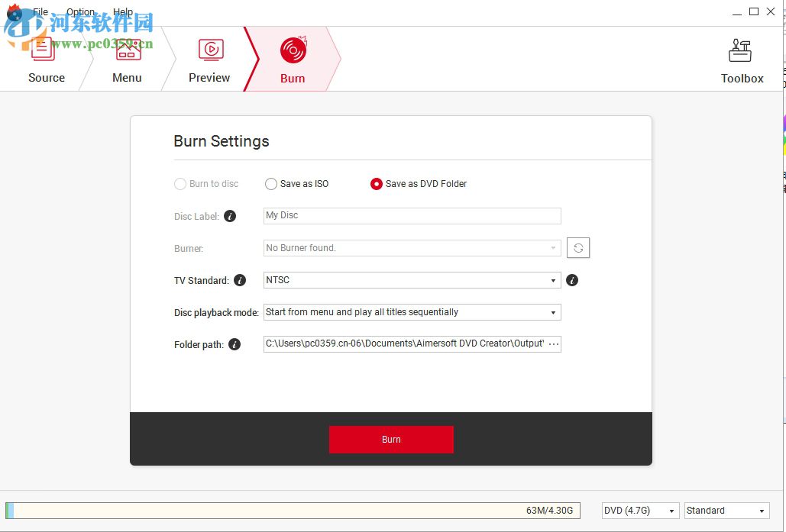Open the Source step icon
Viewport: 786px width, 532px height.
tap(43, 50)
